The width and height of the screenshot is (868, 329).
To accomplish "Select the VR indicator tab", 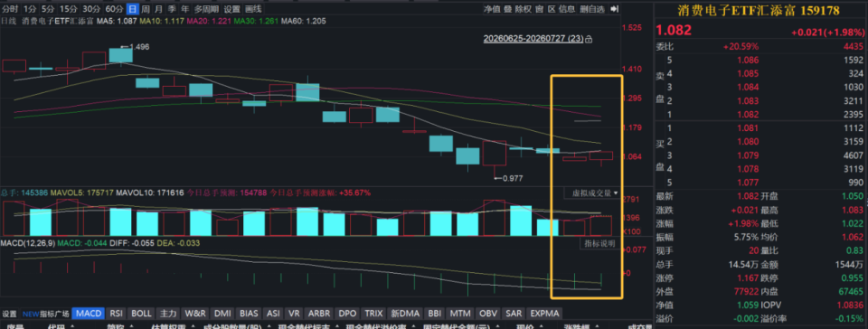I will click(295, 313).
